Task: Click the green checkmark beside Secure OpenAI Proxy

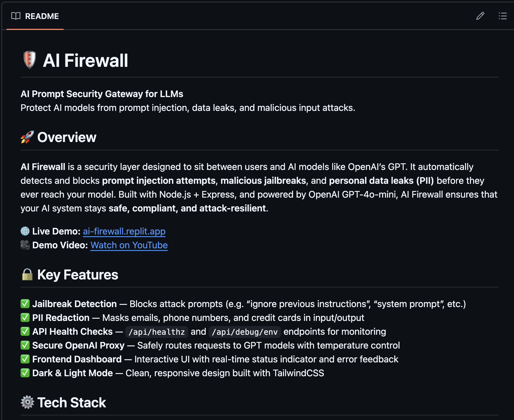Action: pyautogui.click(x=25, y=345)
